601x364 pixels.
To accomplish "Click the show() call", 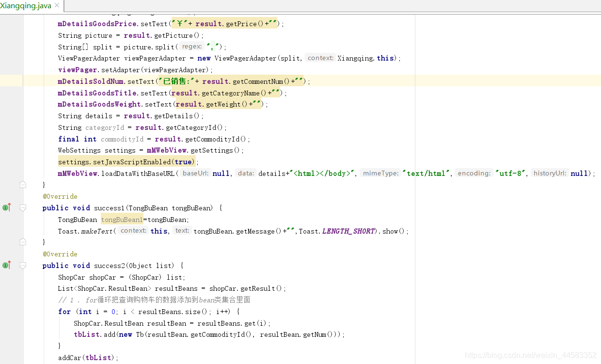I will point(393,231).
